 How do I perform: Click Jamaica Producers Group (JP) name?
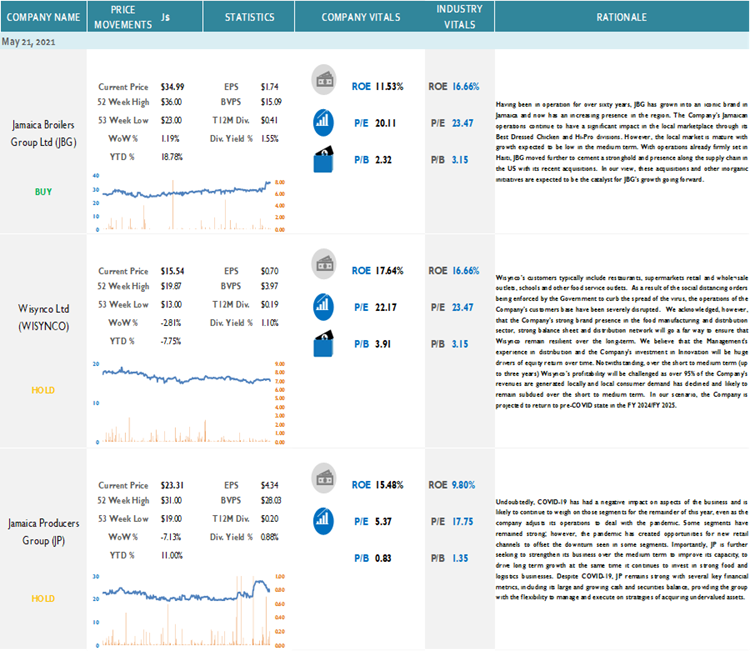(x=44, y=532)
